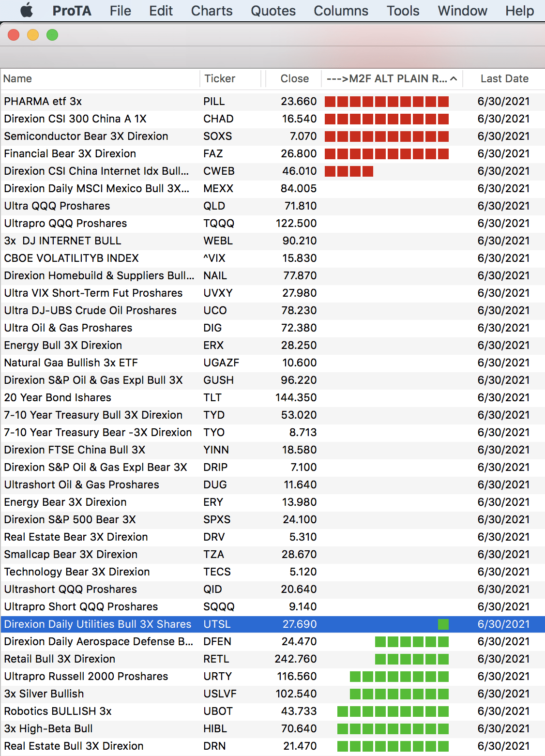Viewport: 545px width, 756px height.
Task: Click UTSL single green rating square
Action: (x=443, y=624)
